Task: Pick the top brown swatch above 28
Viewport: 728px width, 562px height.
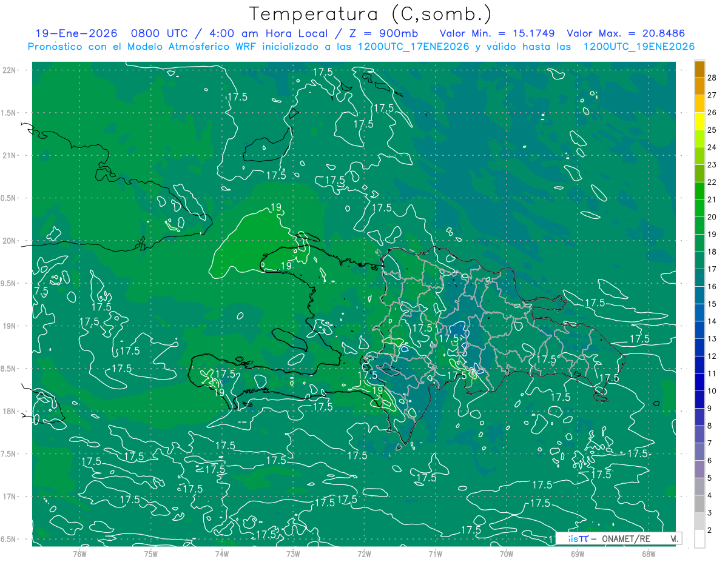Action: point(699,69)
